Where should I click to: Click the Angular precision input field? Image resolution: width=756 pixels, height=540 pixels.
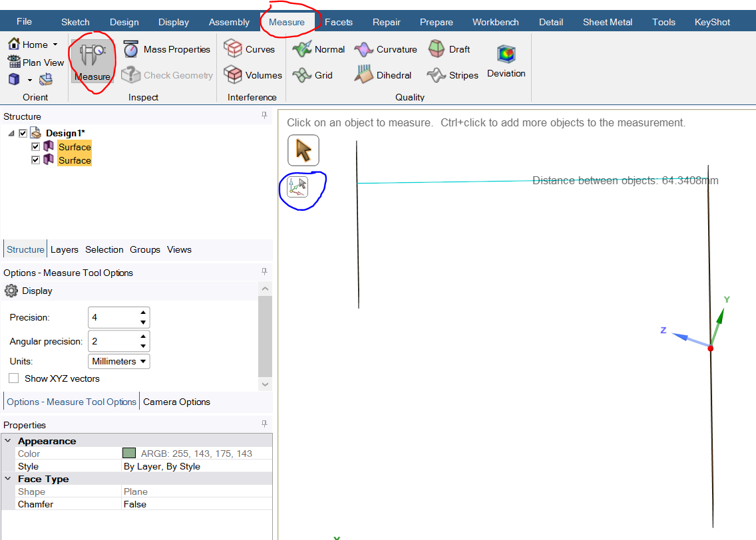coord(113,341)
